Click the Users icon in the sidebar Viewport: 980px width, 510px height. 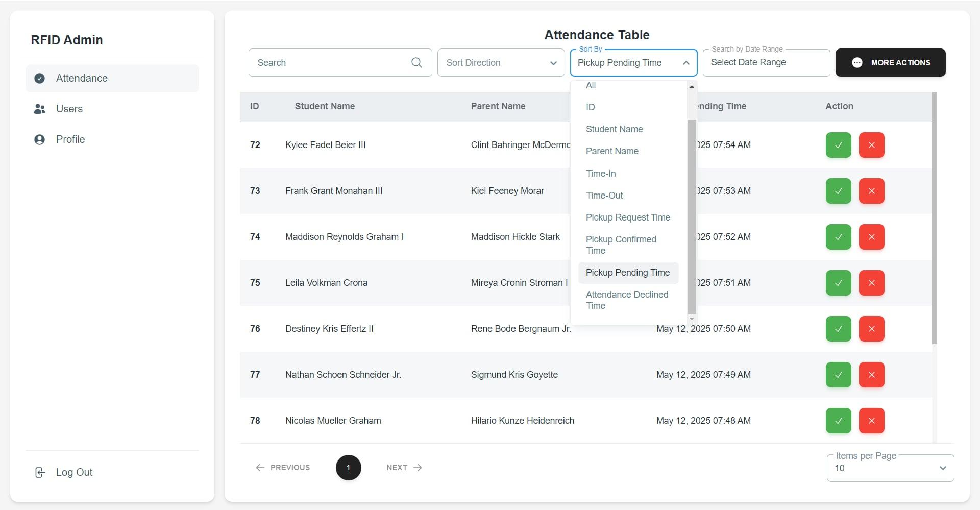click(39, 109)
